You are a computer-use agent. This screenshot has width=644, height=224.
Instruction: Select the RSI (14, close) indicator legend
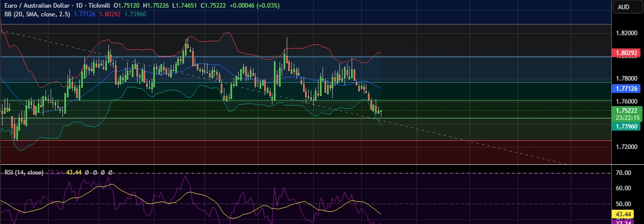tap(24, 172)
